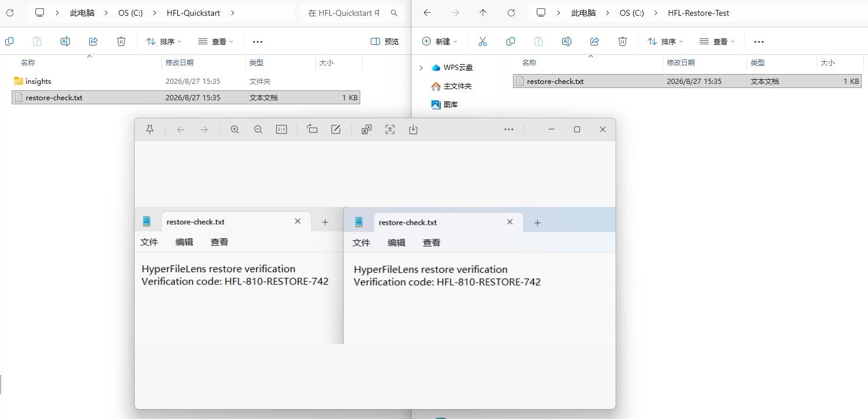The height and width of the screenshot is (419, 868).
Task: Open the 排序 dropdown in HFL-Quickstart window
Action: (164, 41)
